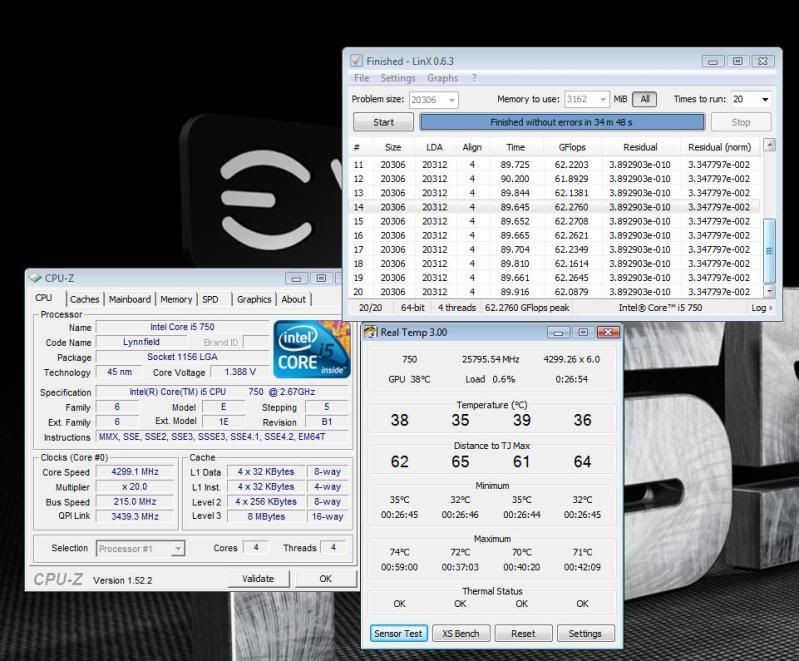Switch to the Mainboard tab in CPU-Z
This screenshot has width=799, height=661.
pos(129,299)
